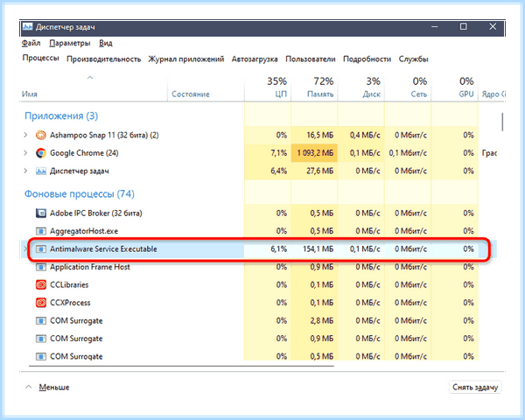Select the Приложения (3) group header
The width and height of the screenshot is (525, 420).
pos(61,116)
